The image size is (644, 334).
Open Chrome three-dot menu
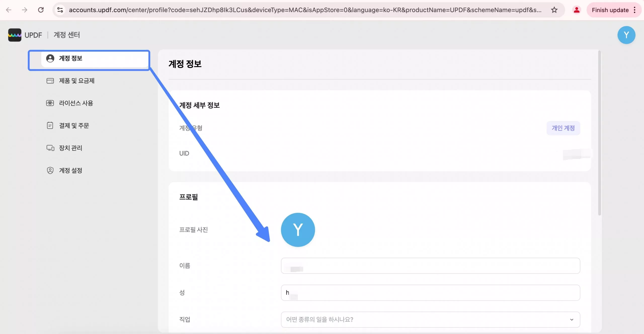point(635,10)
